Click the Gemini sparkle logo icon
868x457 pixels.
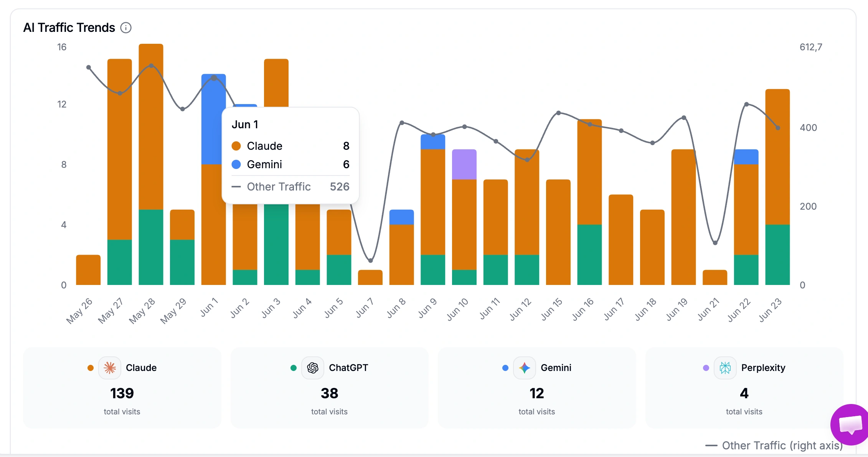click(x=525, y=368)
